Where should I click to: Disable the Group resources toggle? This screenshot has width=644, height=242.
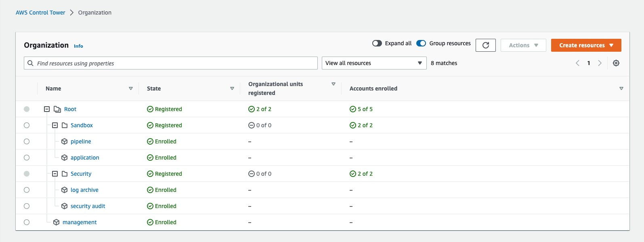pyautogui.click(x=421, y=43)
